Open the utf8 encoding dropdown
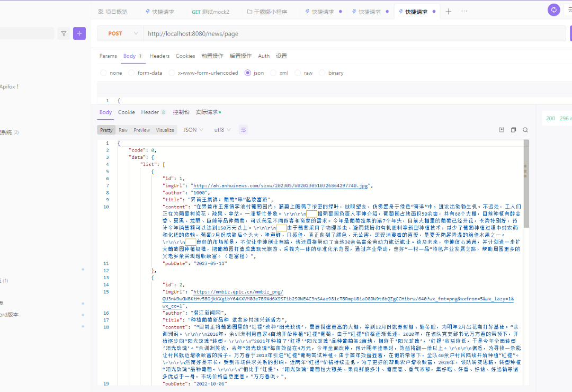The width and height of the screenshot is (572, 392). pos(222,130)
